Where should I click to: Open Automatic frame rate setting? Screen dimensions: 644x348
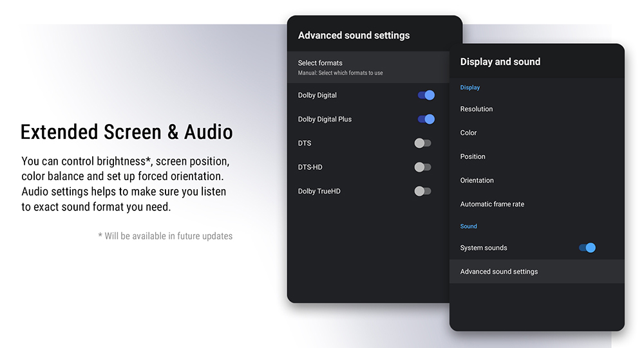click(x=492, y=205)
